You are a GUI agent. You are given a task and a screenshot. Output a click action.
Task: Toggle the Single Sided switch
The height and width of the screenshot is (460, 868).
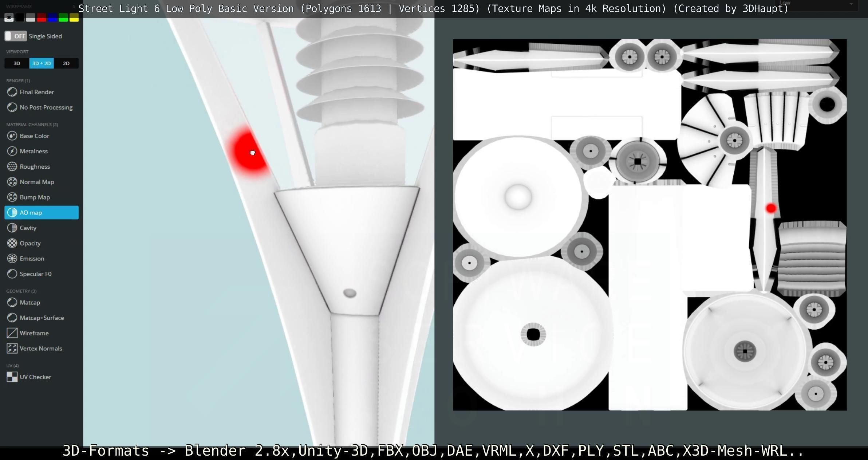16,36
